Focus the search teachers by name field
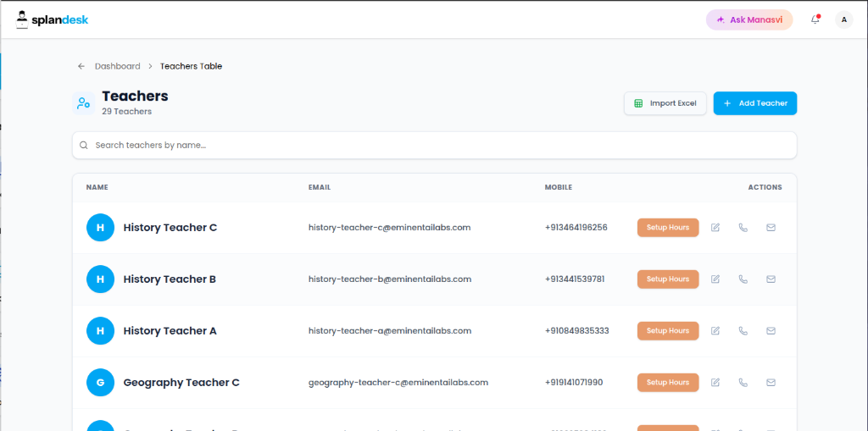Screen dimensions: 868x431 tap(435, 146)
